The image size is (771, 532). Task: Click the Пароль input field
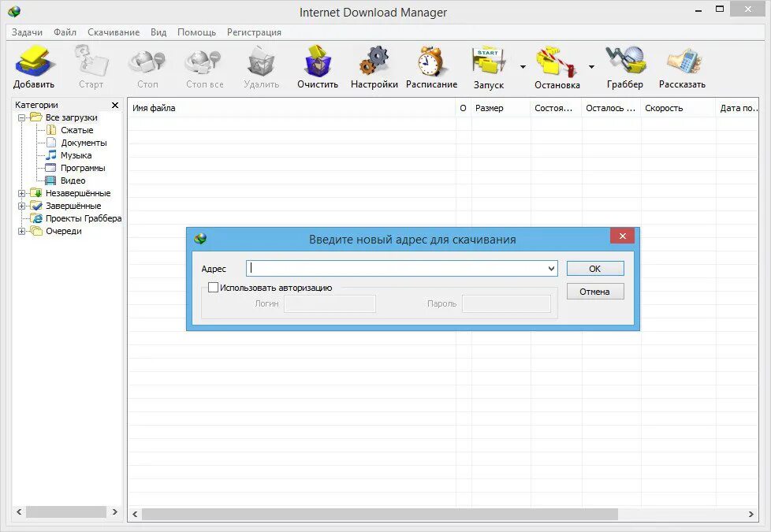pyautogui.click(x=506, y=304)
